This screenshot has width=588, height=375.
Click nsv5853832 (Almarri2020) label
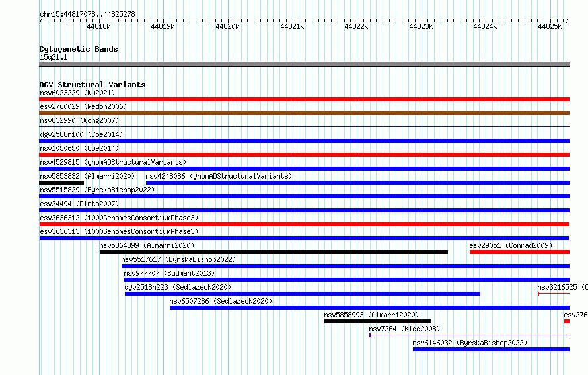(87, 176)
